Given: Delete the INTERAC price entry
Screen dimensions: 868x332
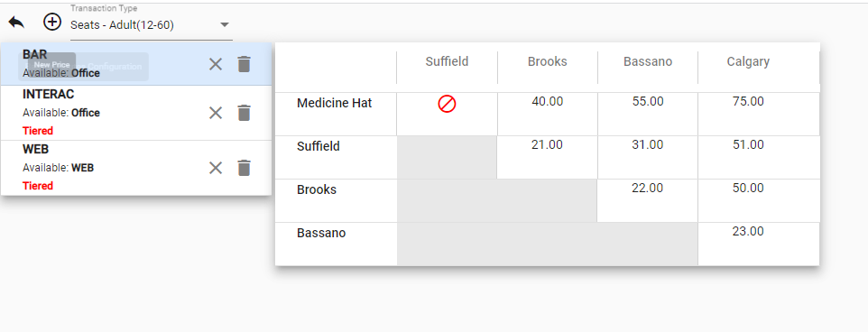Looking at the screenshot, I should coord(245,113).
